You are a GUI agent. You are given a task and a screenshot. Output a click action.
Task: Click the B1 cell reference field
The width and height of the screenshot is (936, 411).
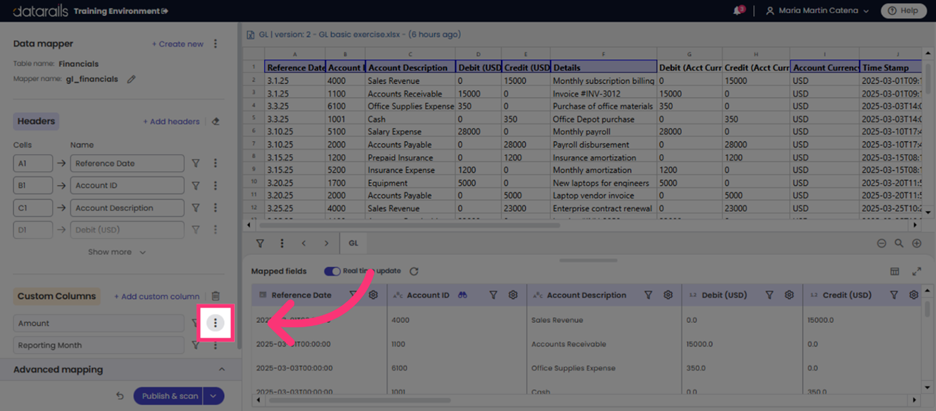click(x=33, y=186)
